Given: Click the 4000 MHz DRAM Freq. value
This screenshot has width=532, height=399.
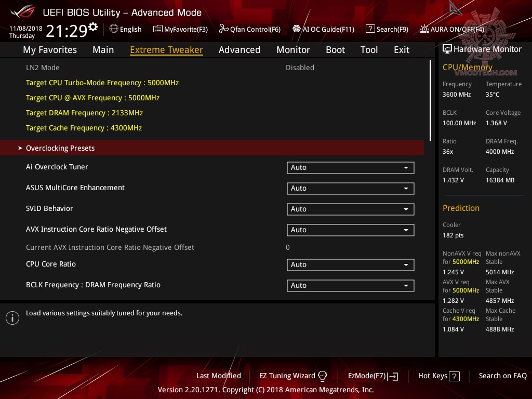Looking at the screenshot, I should (x=500, y=151).
